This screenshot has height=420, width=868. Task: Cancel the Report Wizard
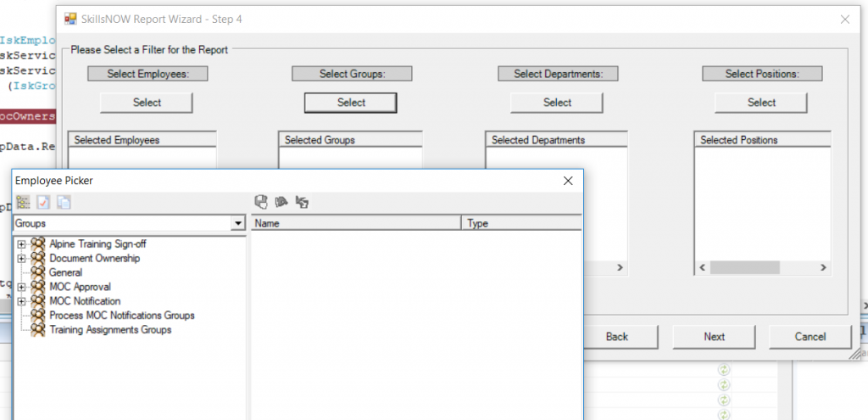tap(810, 336)
